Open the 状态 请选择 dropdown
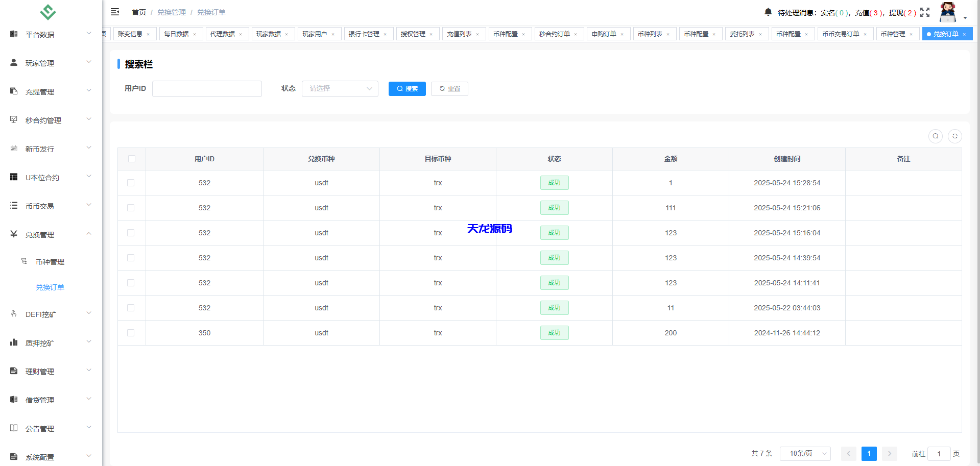 pyautogui.click(x=339, y=88)
